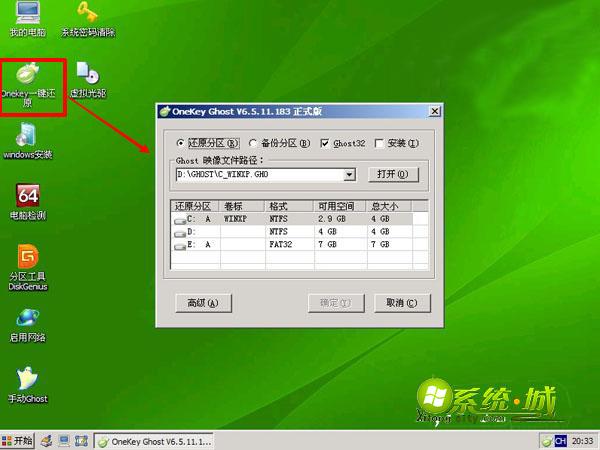
Task: Click the OneKey Ghost title bar icon
Action: point(165,112)
